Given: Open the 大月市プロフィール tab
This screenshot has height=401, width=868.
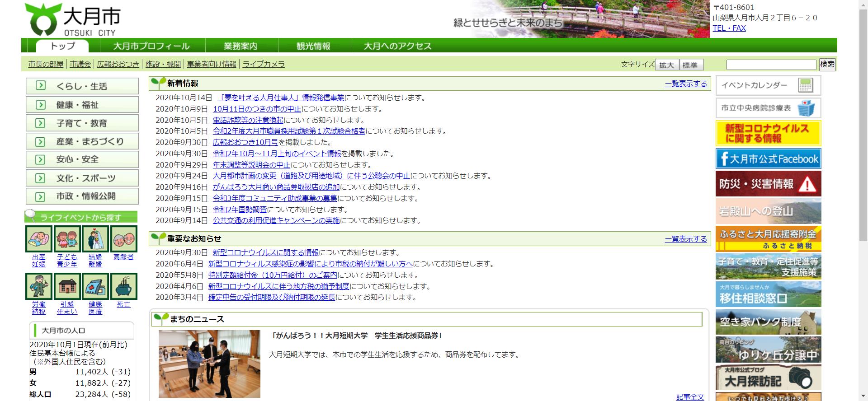Looking at the screenshot, I should click(151, 46).
